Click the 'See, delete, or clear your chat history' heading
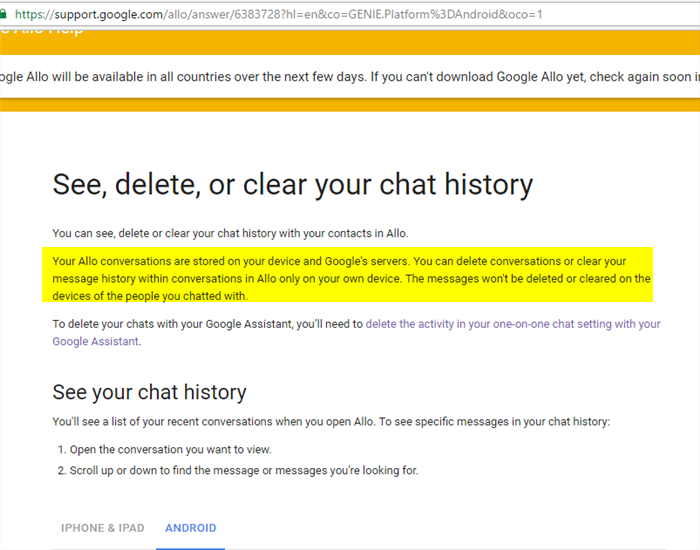The width and height of the screenshot is (700, 550). click(292, 185)
